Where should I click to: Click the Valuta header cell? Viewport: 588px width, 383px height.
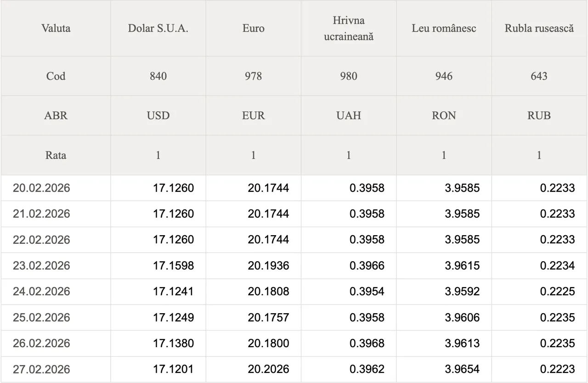point(56,28)
